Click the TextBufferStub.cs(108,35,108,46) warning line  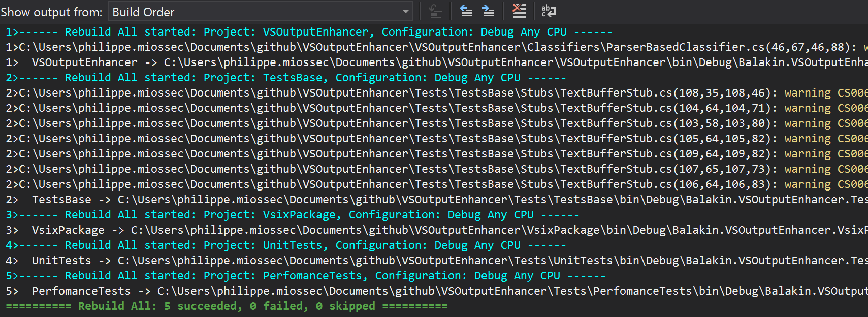coord(436,93)
